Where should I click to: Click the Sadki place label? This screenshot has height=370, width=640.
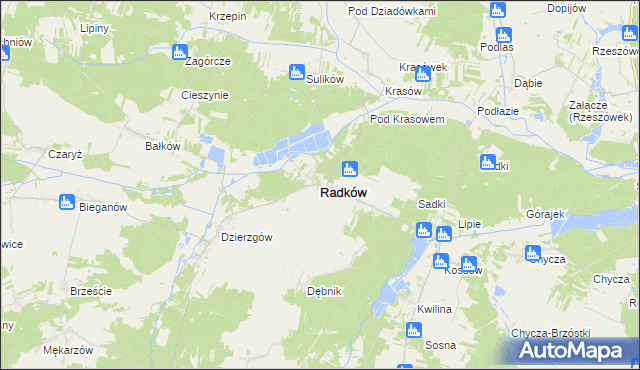pos(431,204)
